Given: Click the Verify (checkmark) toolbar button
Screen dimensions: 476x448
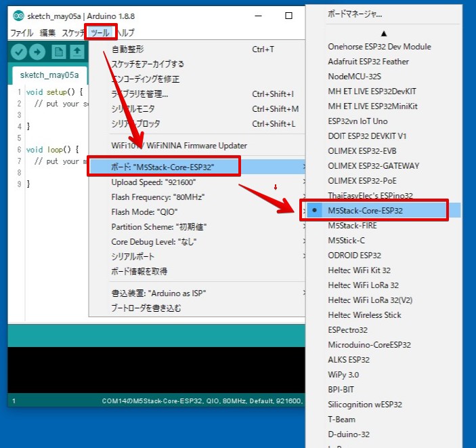Looking at the screenshot, I should pyautogui.click(x=19, y=52).
